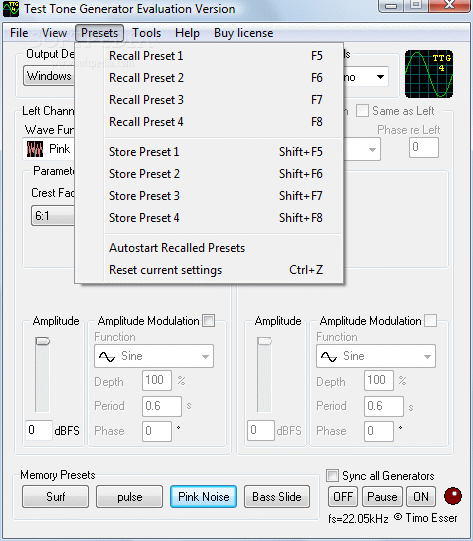
Task: Enable right Amplitude Modulation checkbox
Action: click(x=430, y=320)
